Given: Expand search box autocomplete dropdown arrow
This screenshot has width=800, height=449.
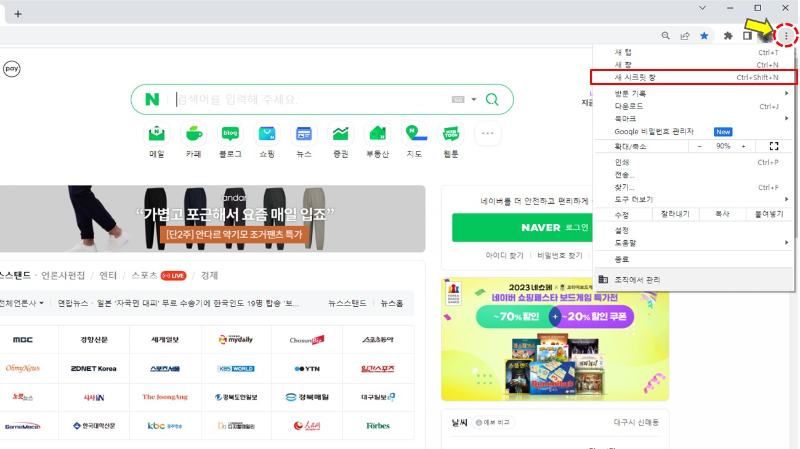Looking at the screenshot, I should (473, 99).
